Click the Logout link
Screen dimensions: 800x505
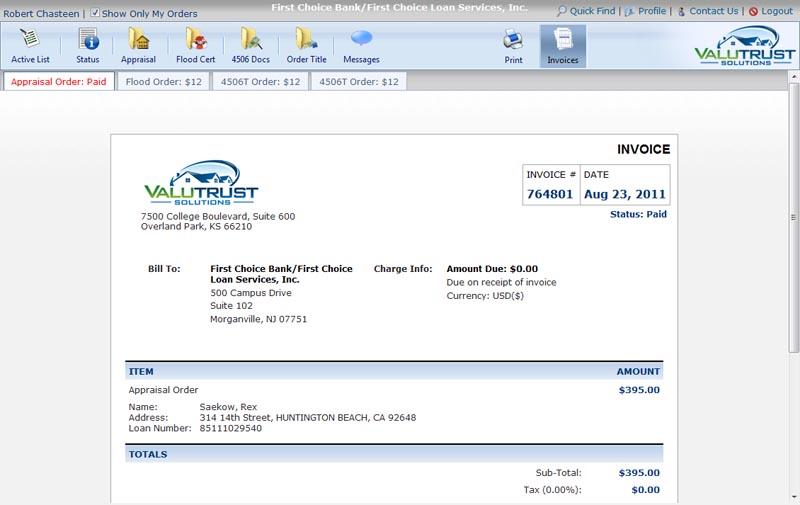coord(776,11)
